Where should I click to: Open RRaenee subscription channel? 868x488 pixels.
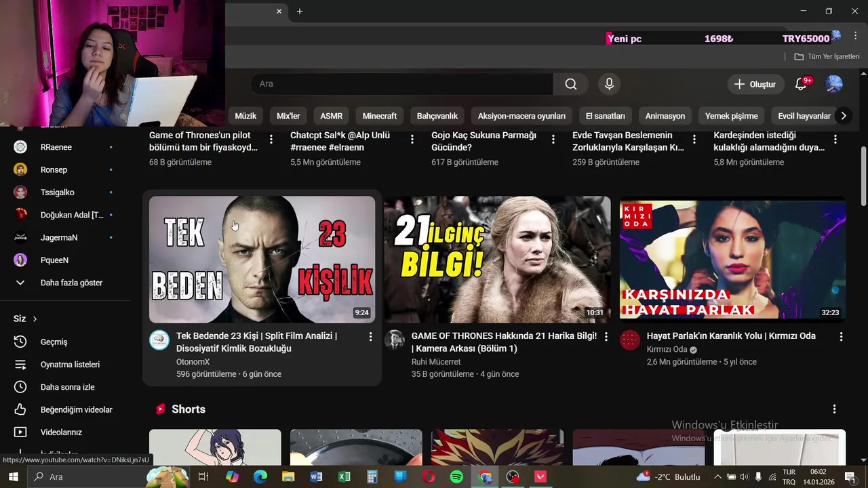65,147
